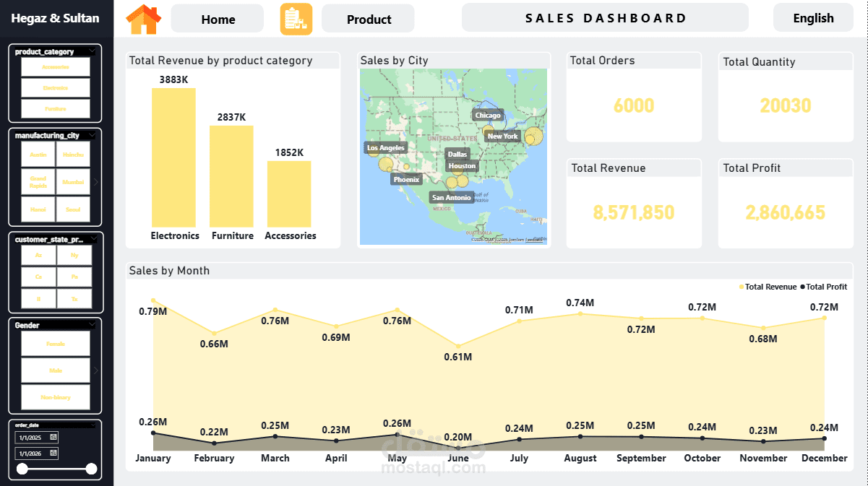Open the calendar picker for the 1/1/2025 date
The width and height of the screenshot is (868, 486).
click(53, 438)
